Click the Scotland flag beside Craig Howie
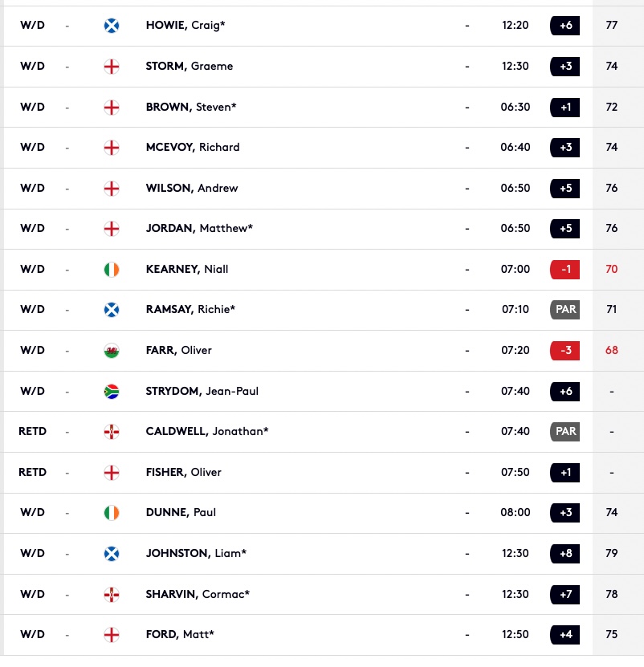 tap(112, 26)
